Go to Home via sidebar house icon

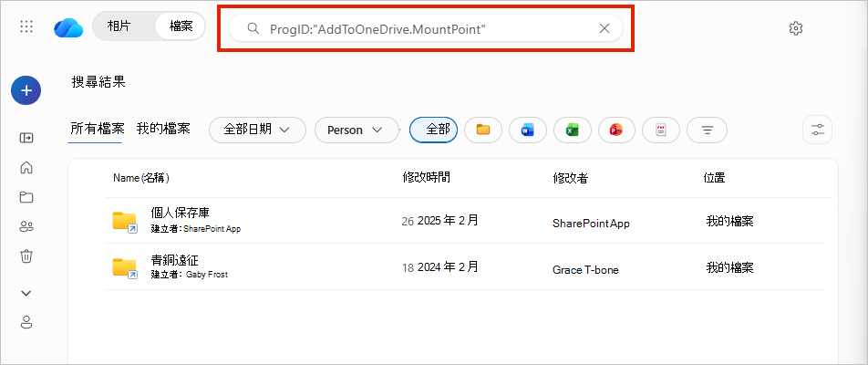26,167
